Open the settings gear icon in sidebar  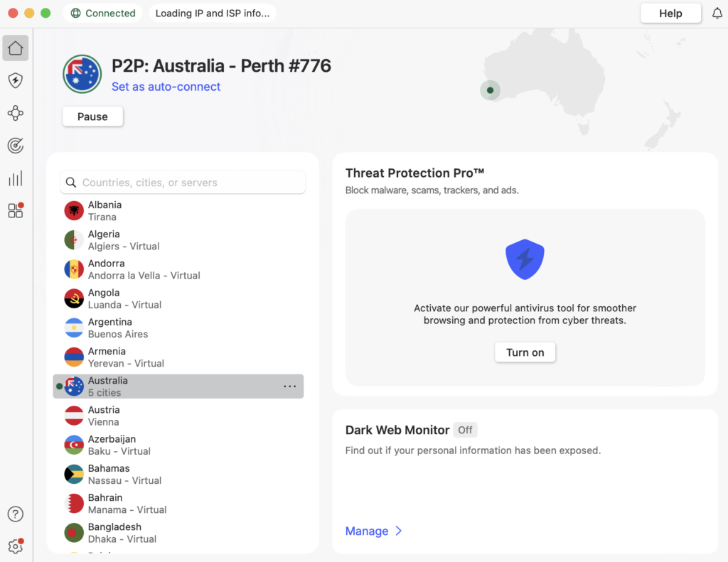coord(16,546)
